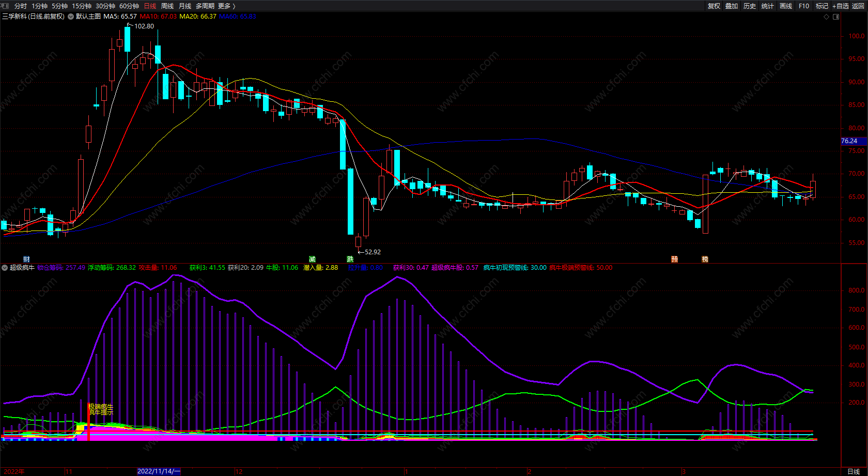Activate the 画线 drawing tools button
The width and height of the screenshot is (868, 476).
point(786,6)
